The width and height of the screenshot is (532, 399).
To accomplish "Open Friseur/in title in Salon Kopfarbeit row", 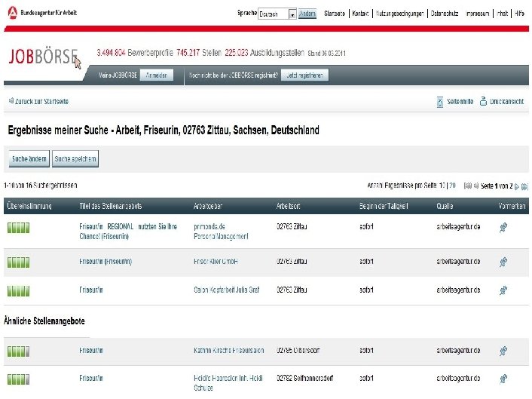I will (91, 290).
